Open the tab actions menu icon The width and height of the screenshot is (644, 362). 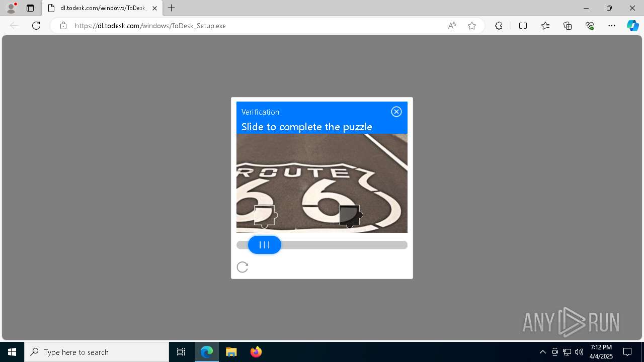(30, 8)
